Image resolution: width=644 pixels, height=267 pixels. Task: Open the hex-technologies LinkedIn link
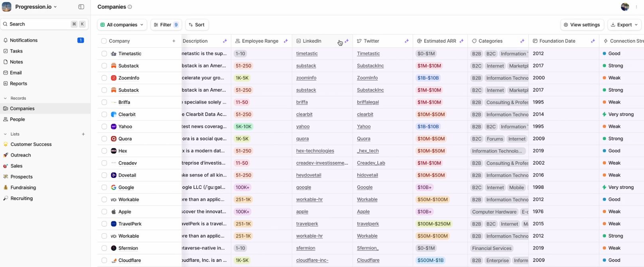click(x=315, y=151)
